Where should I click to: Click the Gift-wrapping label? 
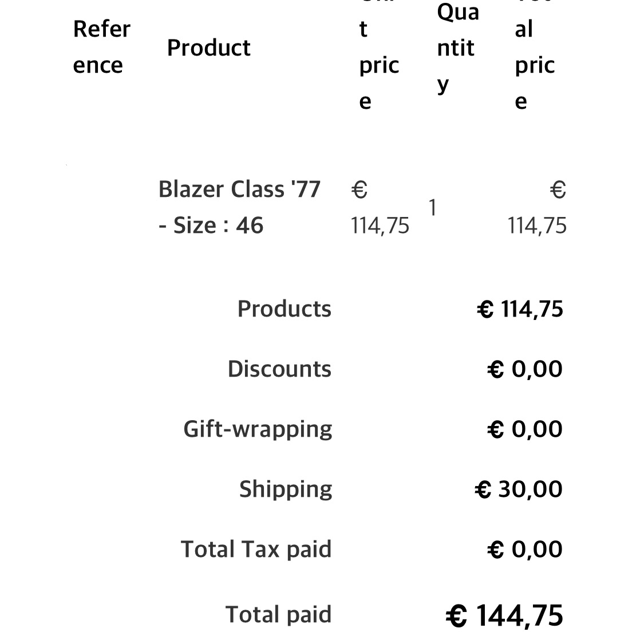point(258,429)
